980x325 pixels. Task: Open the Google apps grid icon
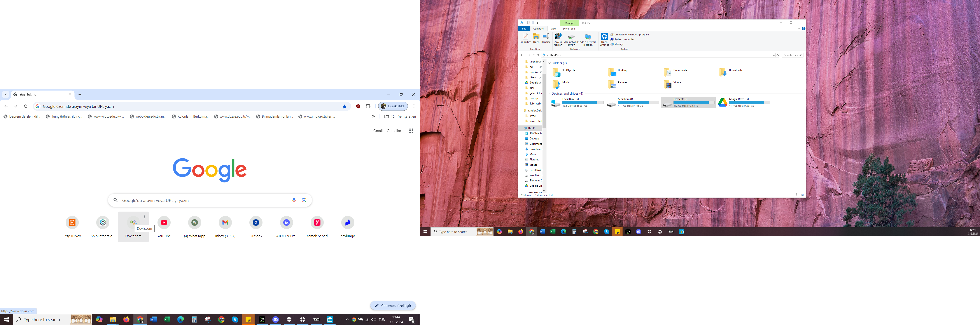coord(411,131)
